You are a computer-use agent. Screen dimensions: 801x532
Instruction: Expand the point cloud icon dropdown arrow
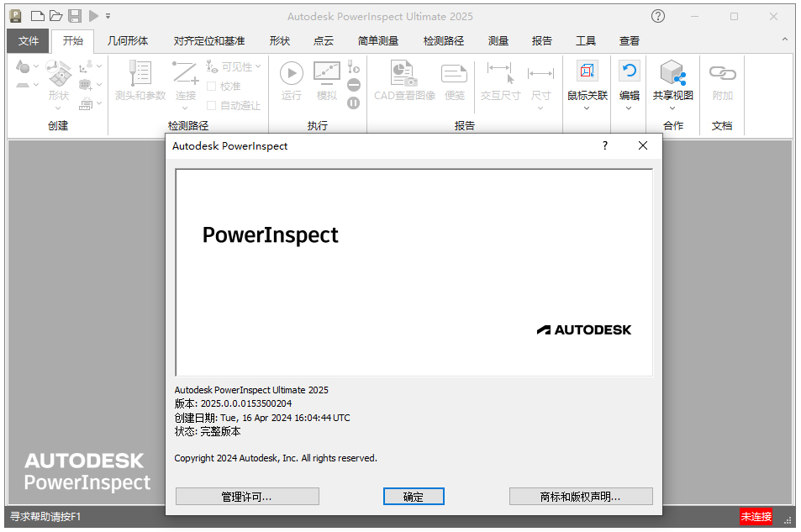click(98, 85)
